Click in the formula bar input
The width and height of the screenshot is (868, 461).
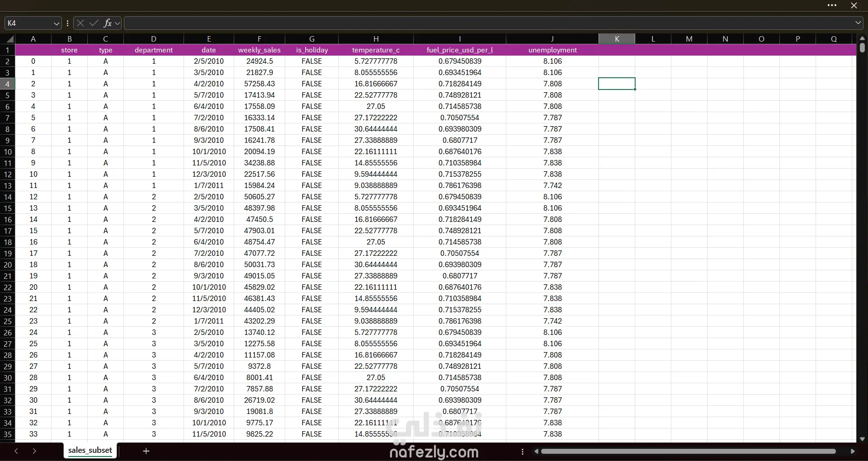pos(488,23)
